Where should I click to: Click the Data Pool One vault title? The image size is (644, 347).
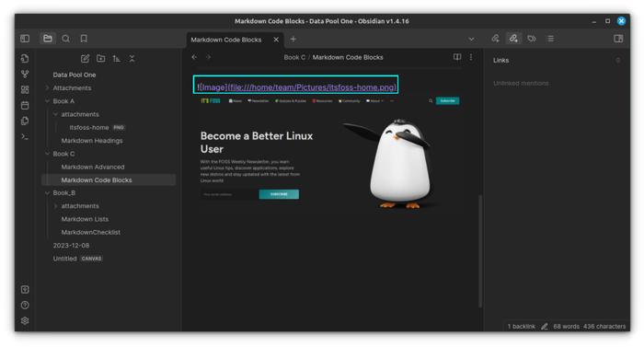(75, 75)
